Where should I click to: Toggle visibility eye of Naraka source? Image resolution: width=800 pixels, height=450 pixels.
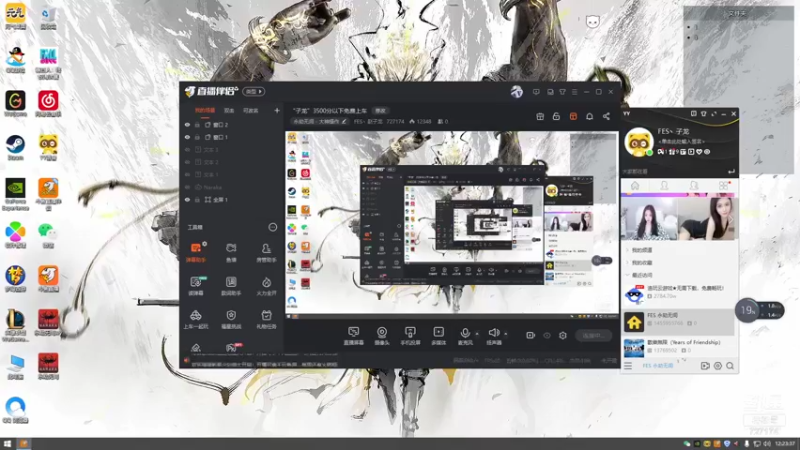click(x=187, y=187)
